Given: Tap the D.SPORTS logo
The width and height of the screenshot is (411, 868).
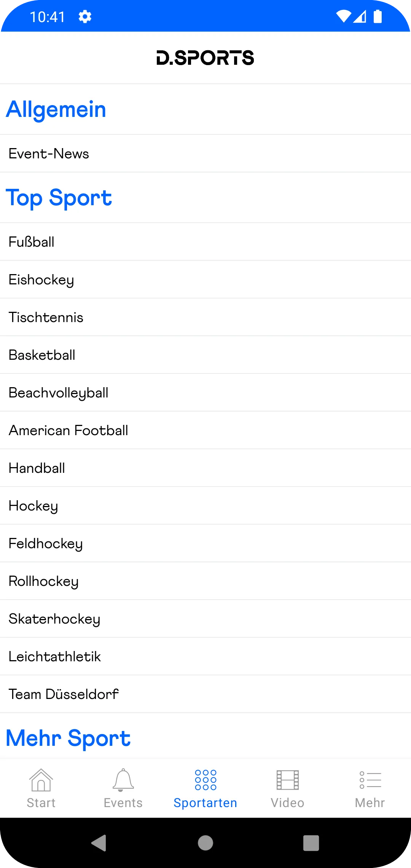Looking at the screenshot, I should pyautogui.click(x=205, y=58).
